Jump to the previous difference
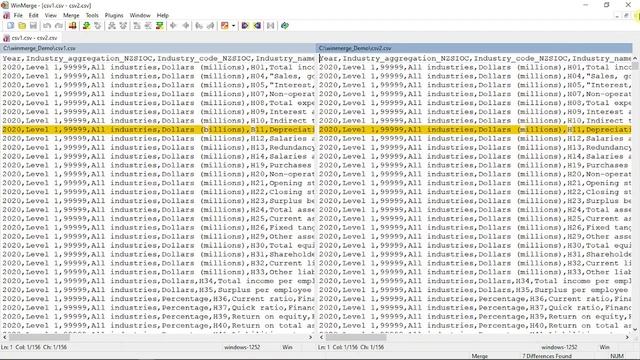The image size is (640, 360). click(98, 26)
